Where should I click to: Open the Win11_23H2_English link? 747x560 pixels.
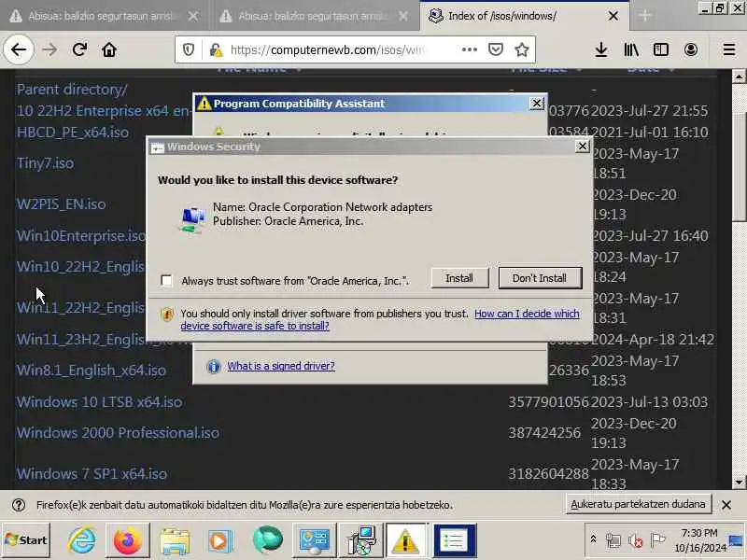click(x=81, y=340)
